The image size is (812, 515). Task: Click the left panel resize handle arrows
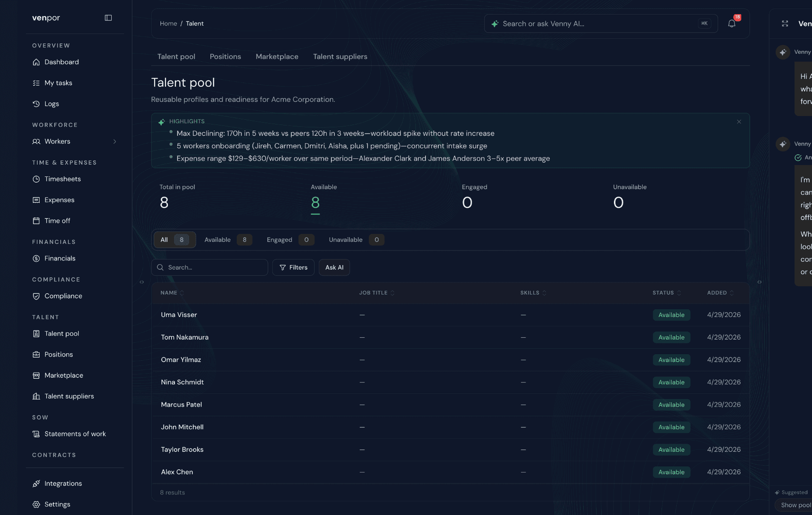coord(142,282)
